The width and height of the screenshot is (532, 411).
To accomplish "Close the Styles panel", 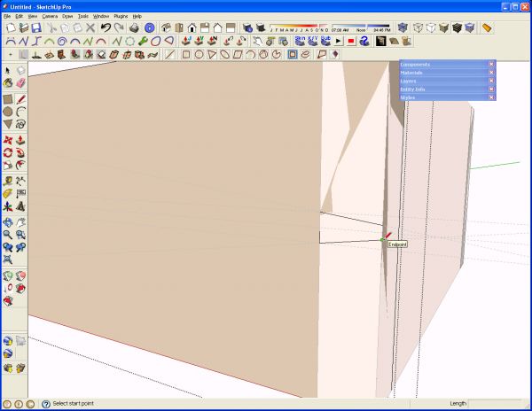I will click(491, 97).
